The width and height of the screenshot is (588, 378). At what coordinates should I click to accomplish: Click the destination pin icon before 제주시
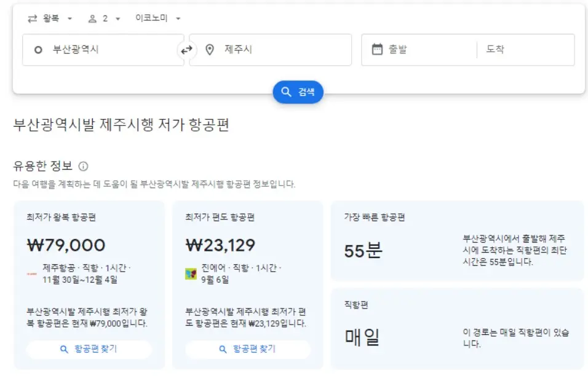(209, 50)
